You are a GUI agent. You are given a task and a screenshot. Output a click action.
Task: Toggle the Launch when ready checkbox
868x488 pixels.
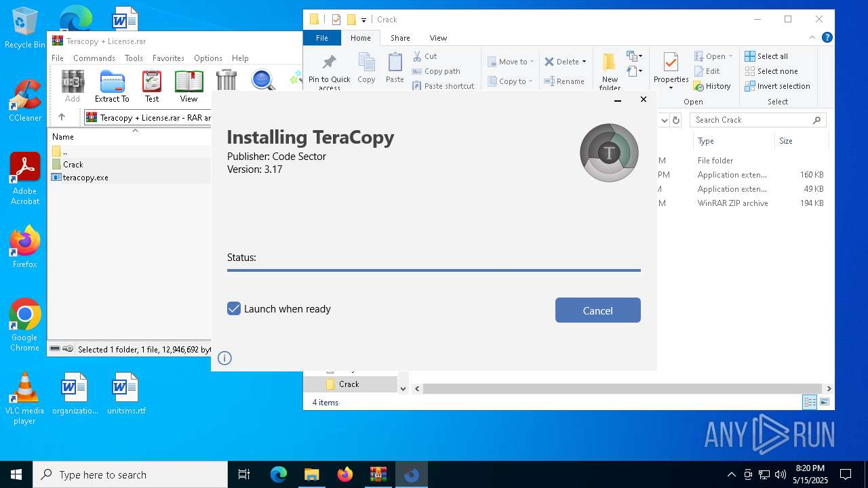pos(234,308)
